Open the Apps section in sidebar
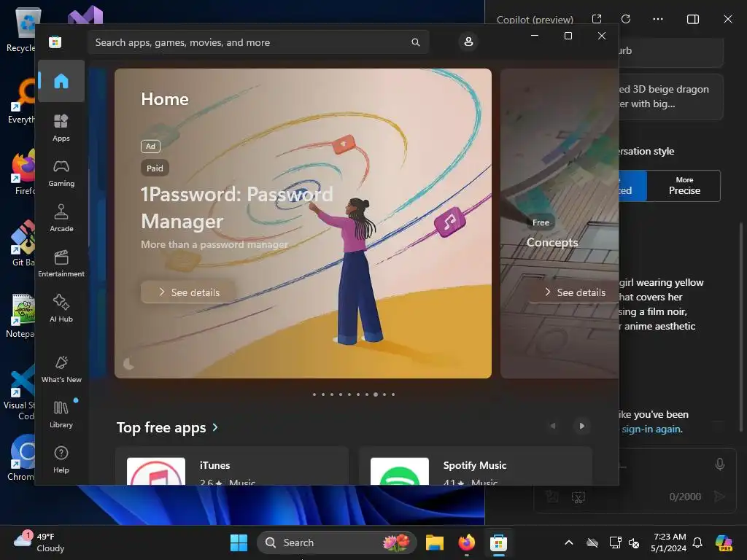Image resolution: width=747 pixels, height=560 pixels. (61, 128)
